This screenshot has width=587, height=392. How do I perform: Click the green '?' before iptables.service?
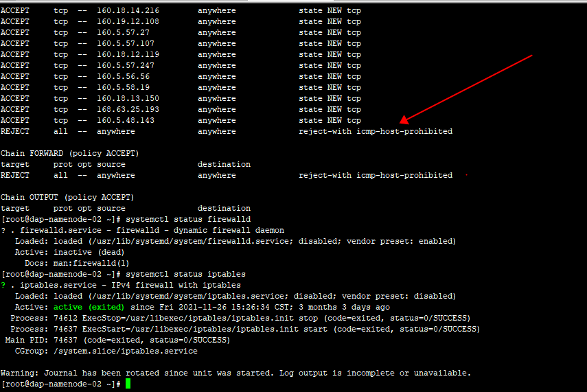3,286
